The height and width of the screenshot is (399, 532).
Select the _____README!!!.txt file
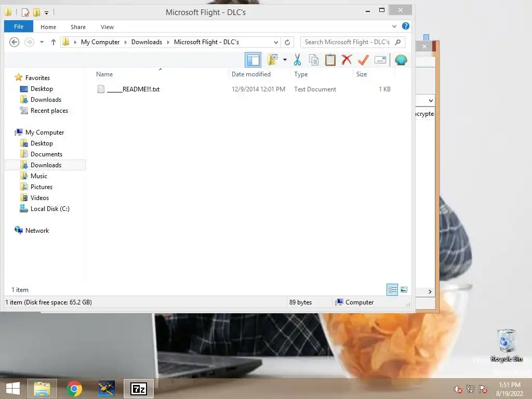(x=133, y=89)
